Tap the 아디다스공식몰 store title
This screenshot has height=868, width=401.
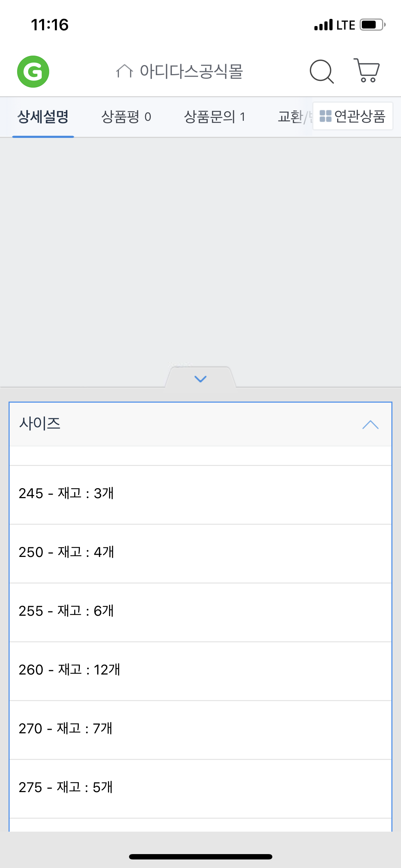tap(191, 71)
